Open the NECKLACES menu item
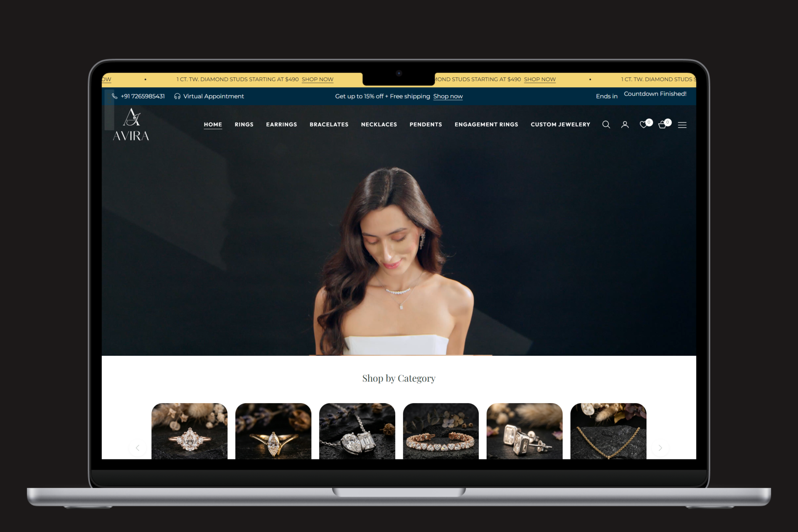Image resolution: width=798 pixels, height=532 pixels. pyautogui.click(x=379, y=125)
